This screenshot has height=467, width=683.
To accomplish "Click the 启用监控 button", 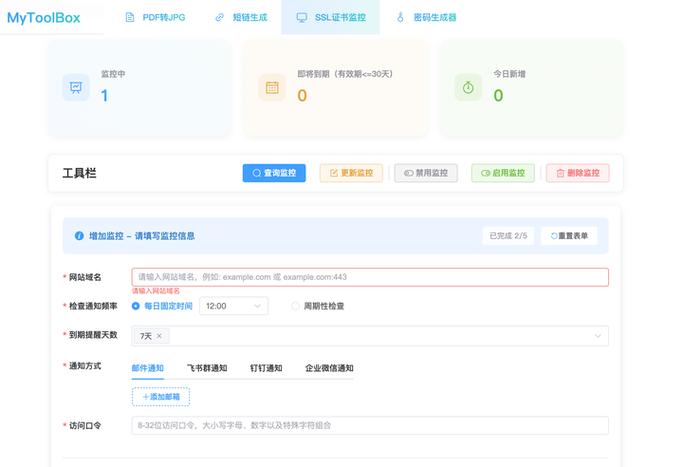I will coord(503,173).
